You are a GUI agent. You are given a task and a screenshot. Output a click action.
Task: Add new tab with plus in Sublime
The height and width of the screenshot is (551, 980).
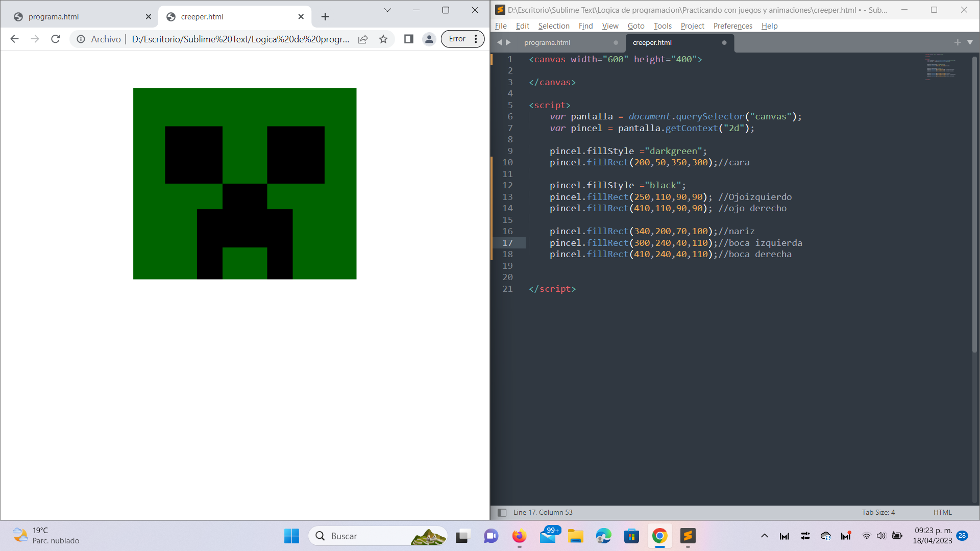(x=958, y=42)
